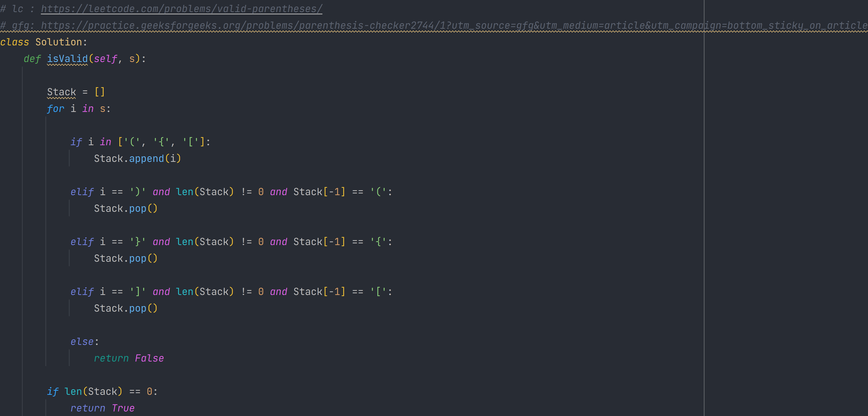
Task: Click the elif branch checking closing curly brace
Action: click(x=231, y=241)
